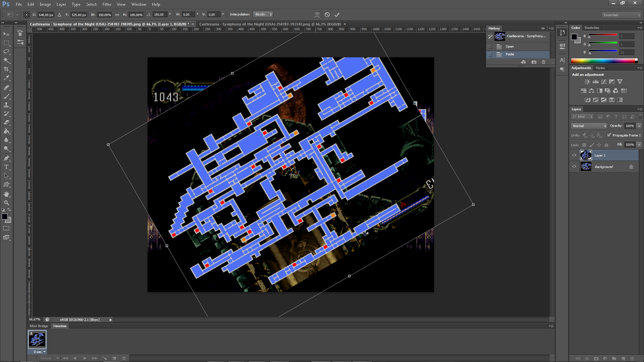Select the Brush tool
The image size is (644, 362).
pyautogui.click(x=6, y=96)
